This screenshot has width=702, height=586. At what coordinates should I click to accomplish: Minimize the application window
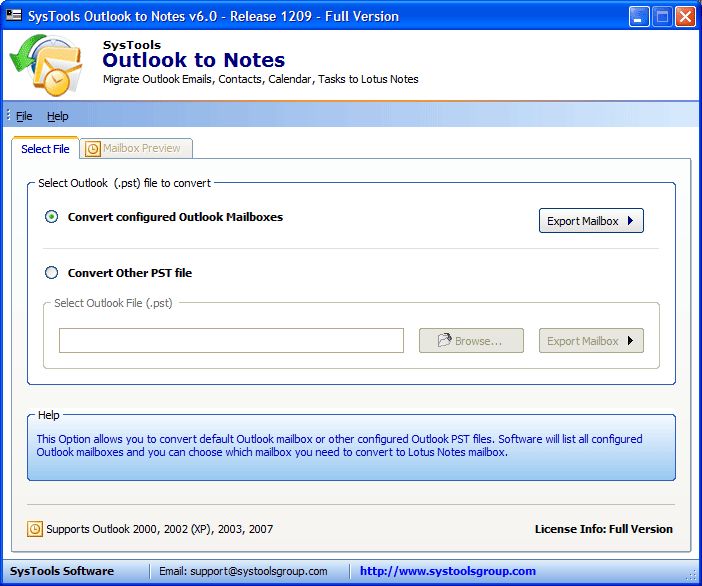tap(640, 16)
